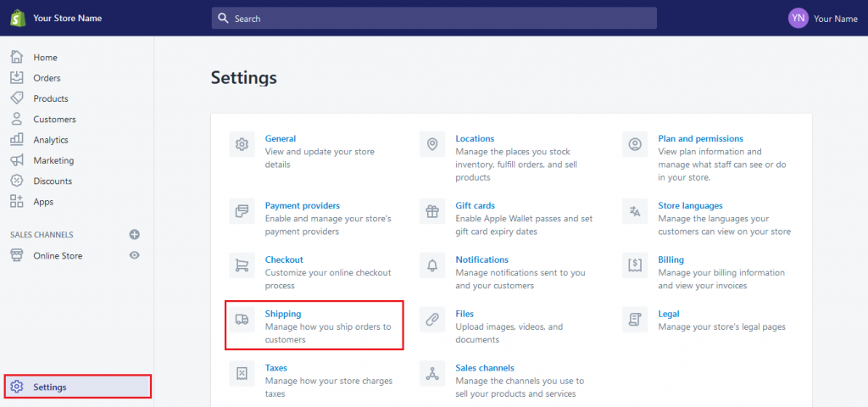Screen dimensions: 868x407
Task: Click the Shopify bag logo
Action: tap(17, 18)
